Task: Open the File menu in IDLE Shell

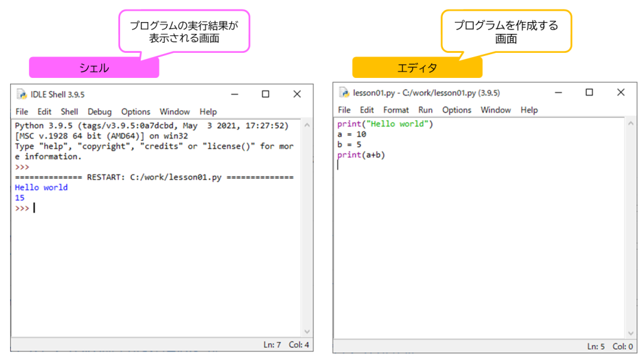Action: click(x=21, y=111)
